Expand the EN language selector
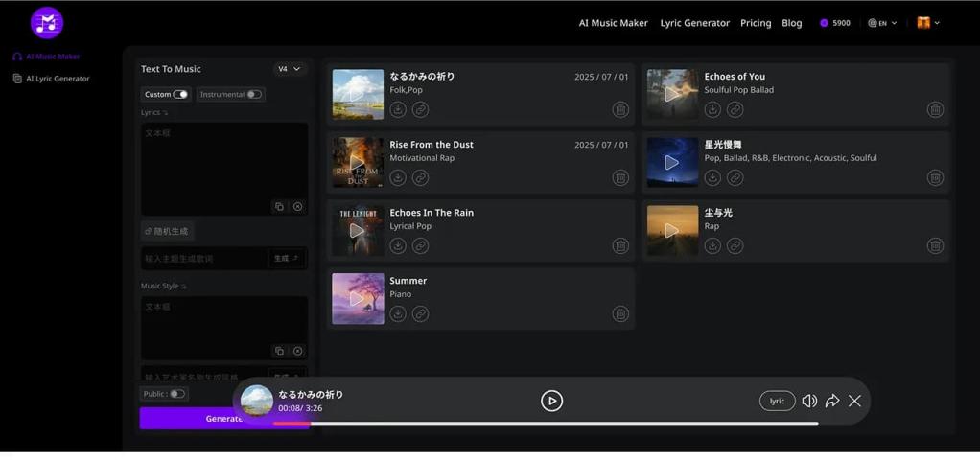This screenshot has width=980, height=460. pos(882,23)
